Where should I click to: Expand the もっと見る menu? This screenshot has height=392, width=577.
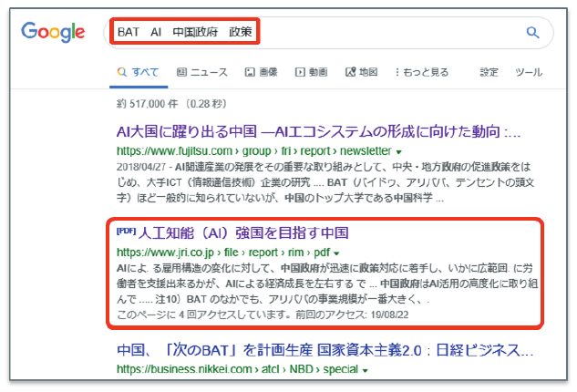(x=422, y=72)
